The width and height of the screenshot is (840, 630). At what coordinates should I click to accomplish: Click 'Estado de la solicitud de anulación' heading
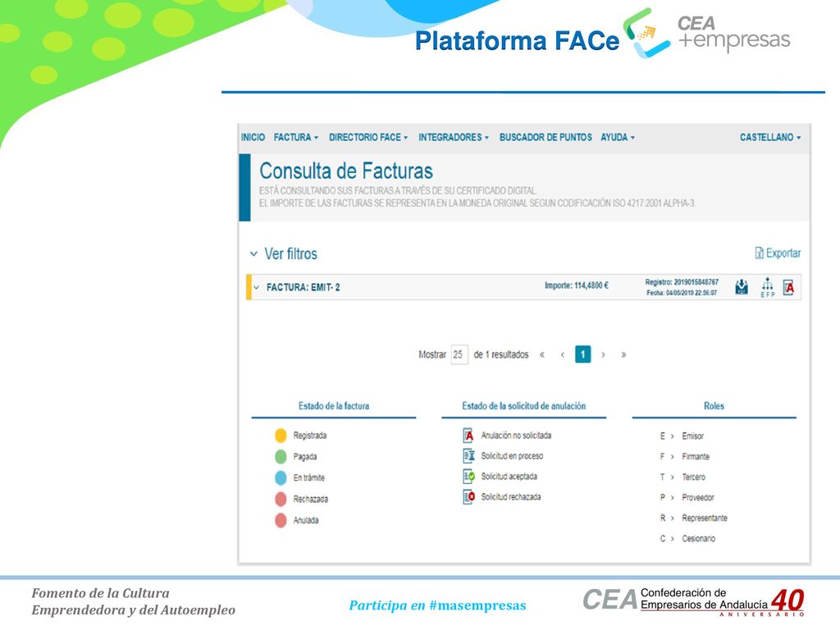[x=524, y=406]
